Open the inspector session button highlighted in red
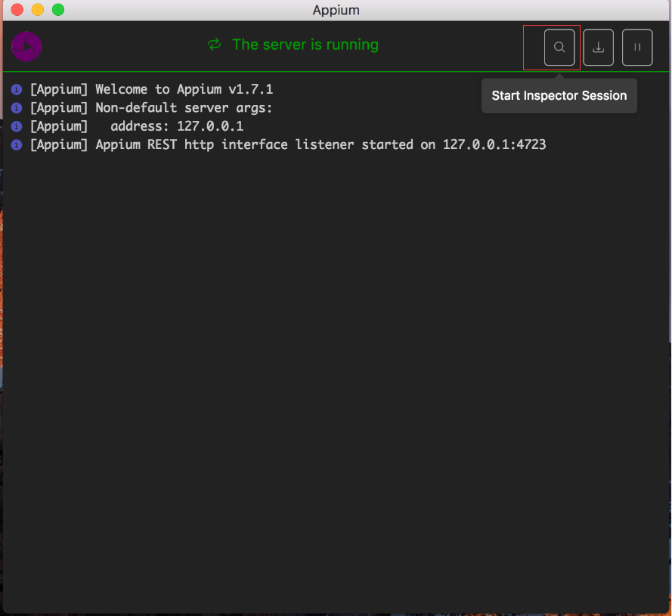 tap(559, 47)
